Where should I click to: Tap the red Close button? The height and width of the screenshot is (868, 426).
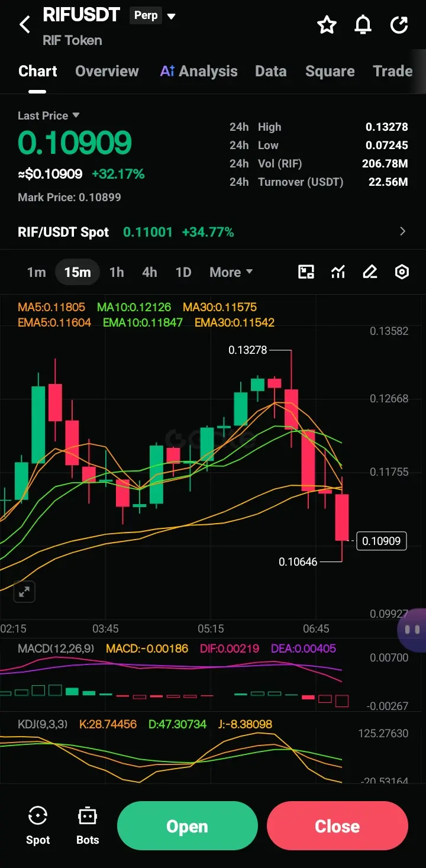pyautogui.click(x=337, y=826)
